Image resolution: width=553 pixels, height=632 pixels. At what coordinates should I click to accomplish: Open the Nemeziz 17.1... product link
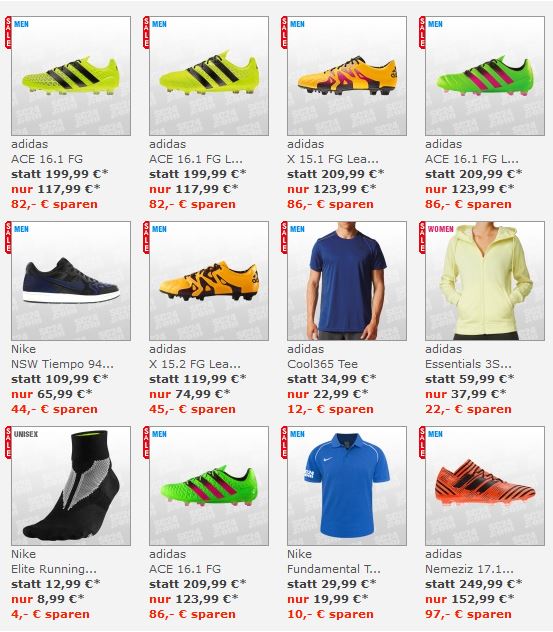470,569
